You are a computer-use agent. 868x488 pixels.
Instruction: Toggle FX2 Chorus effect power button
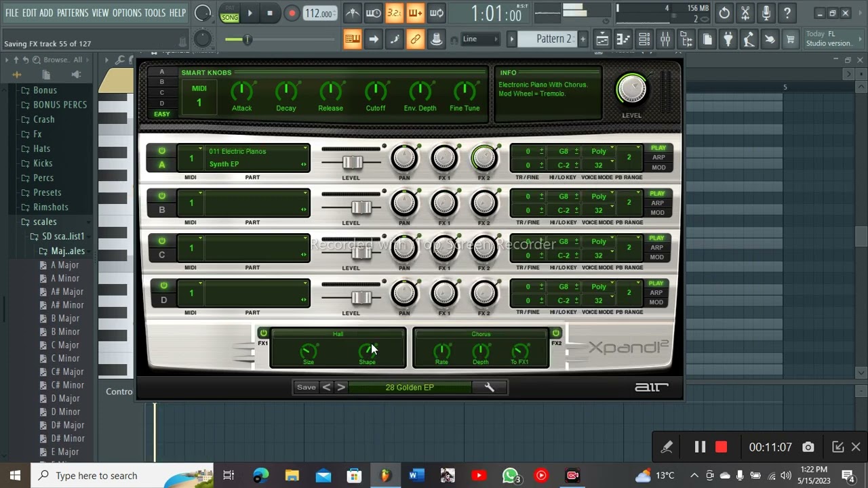tap(555, 333)
